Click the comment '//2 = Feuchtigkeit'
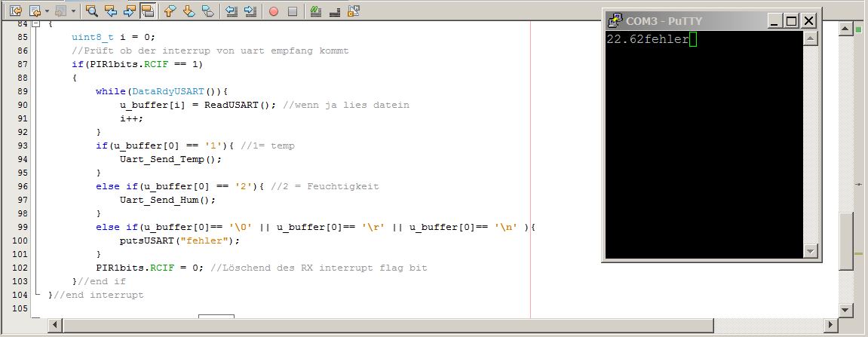 (x=325, y=186)
